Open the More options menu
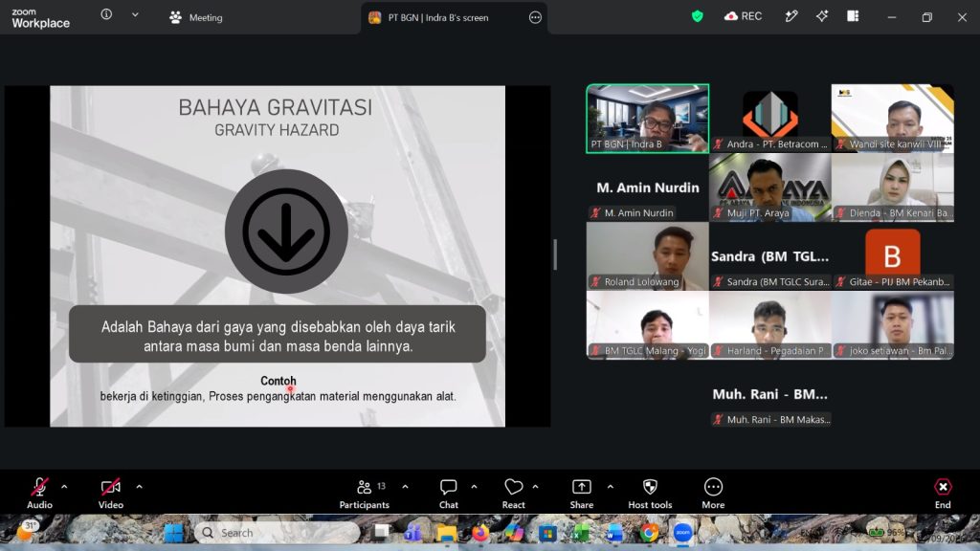Image resolution: width=980 pixels, height=551 pixels. (x=713, y=493)
